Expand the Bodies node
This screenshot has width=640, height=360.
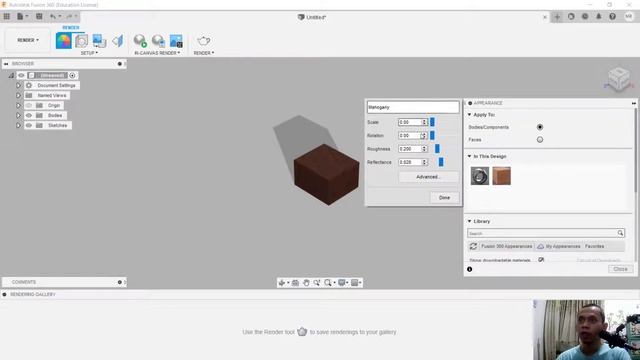(18, 116)
